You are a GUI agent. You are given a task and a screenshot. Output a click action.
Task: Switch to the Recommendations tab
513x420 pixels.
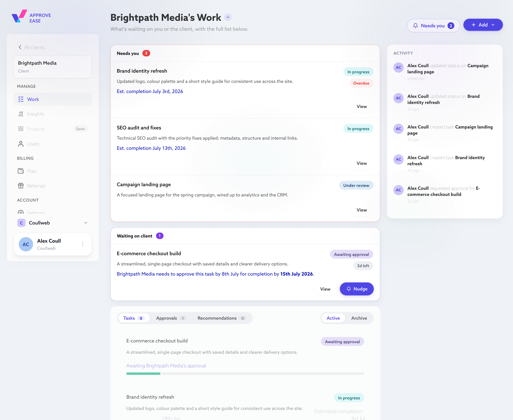(x=222, y=318)
